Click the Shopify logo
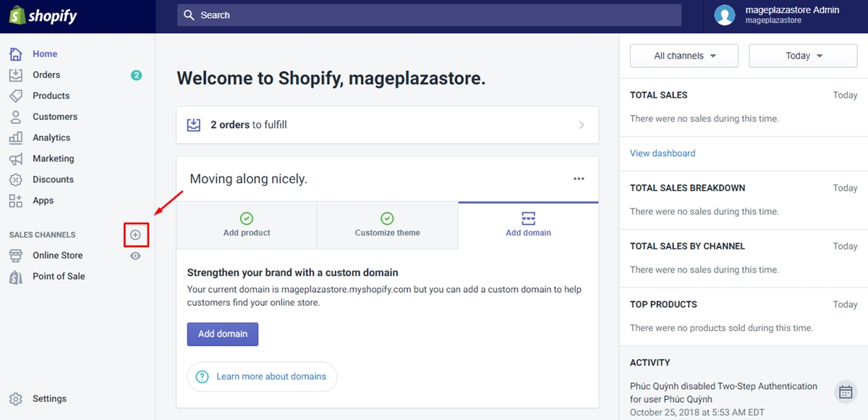The width and height of the screenshot is (868, 420). tap(43, 15)
